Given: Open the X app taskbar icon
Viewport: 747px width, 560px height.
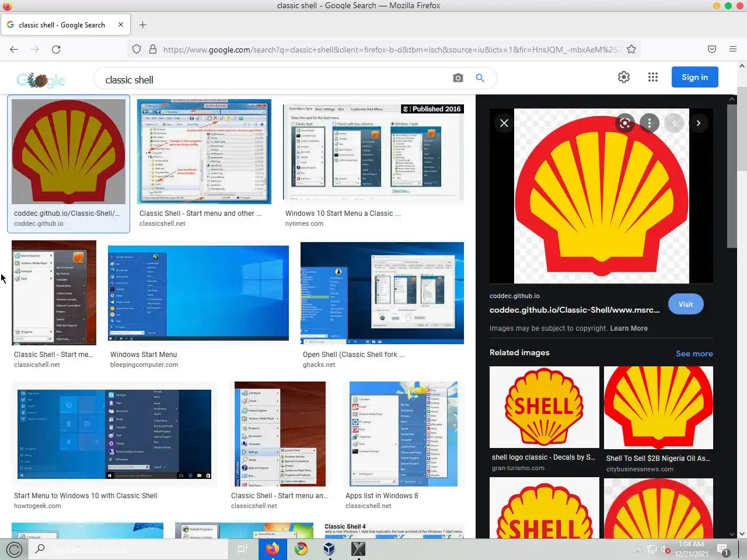Looking at the screenshot, I should point(358,549).
